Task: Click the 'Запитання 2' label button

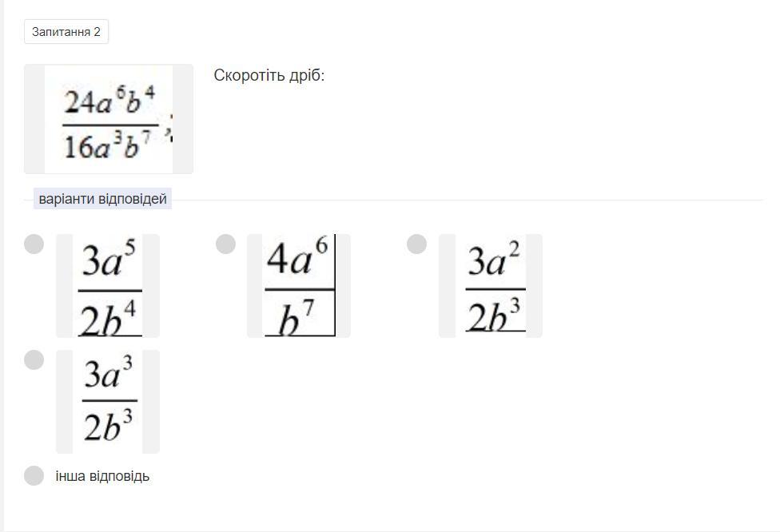Action: [x=66, y=32]
